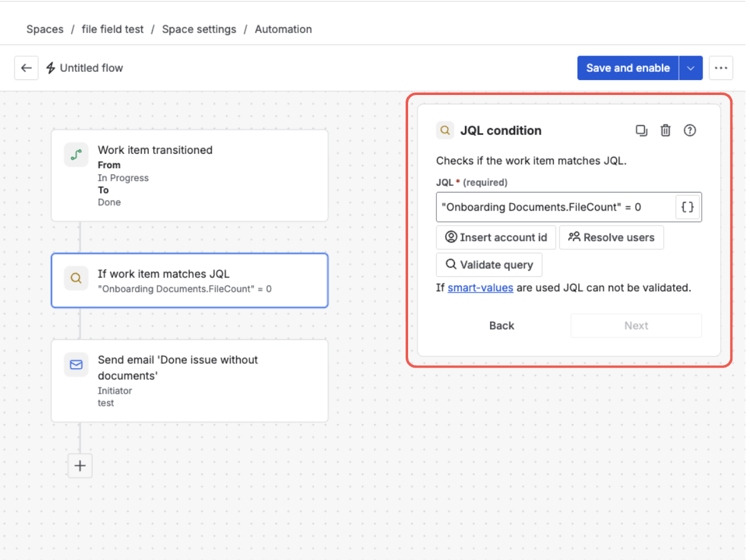Click Resolve users button
The image size is (750, 560).
point(611,237)
